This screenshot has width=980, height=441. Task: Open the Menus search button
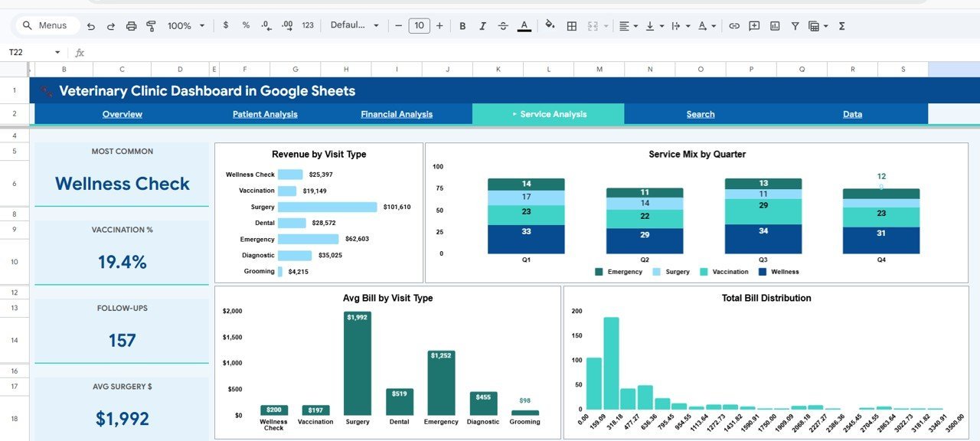coord(46,25)
